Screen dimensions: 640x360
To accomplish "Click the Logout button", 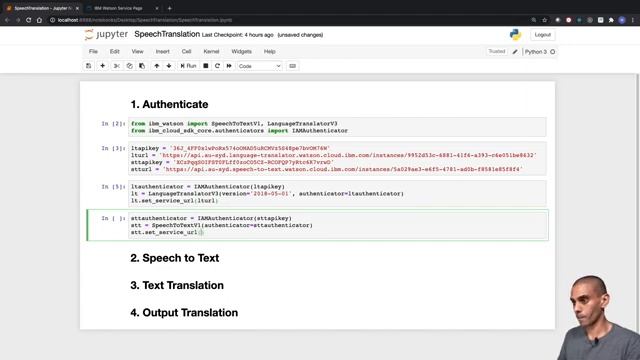I will click(542, 35).
